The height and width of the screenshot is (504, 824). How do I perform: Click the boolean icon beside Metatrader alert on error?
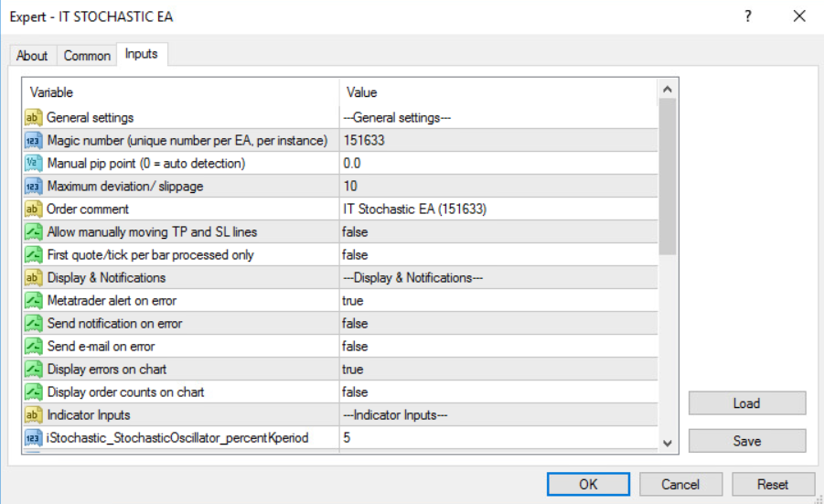pos(33,301)
